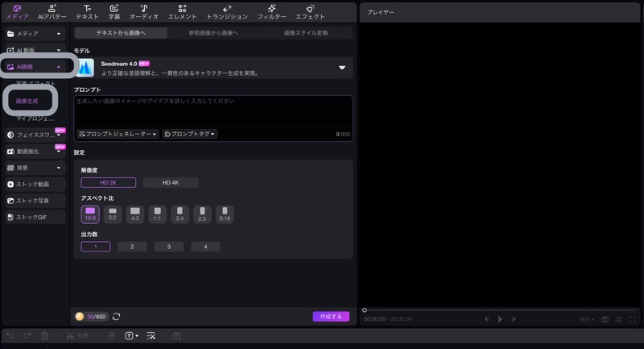Set output count to 3

[169, 247]
